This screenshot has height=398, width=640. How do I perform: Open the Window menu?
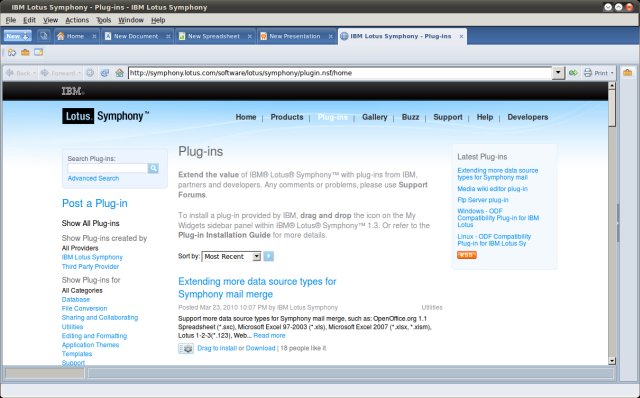(131, 20)
